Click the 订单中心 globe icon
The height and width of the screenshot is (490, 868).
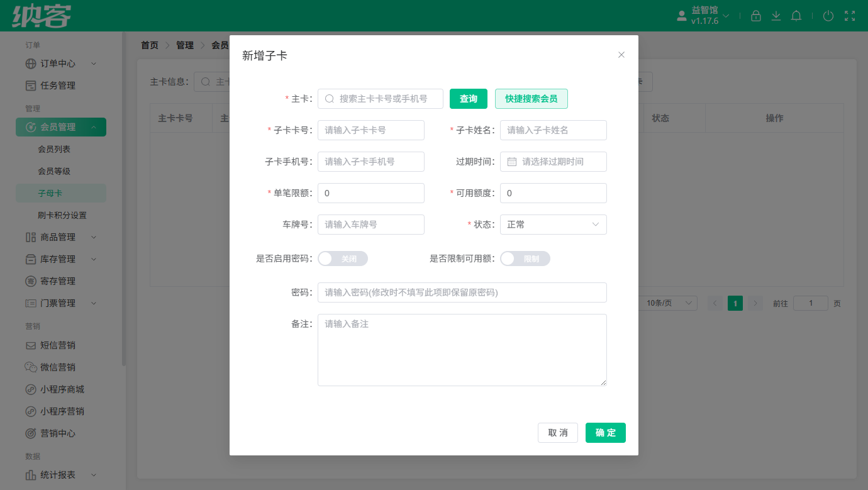[x=31, y=64]
